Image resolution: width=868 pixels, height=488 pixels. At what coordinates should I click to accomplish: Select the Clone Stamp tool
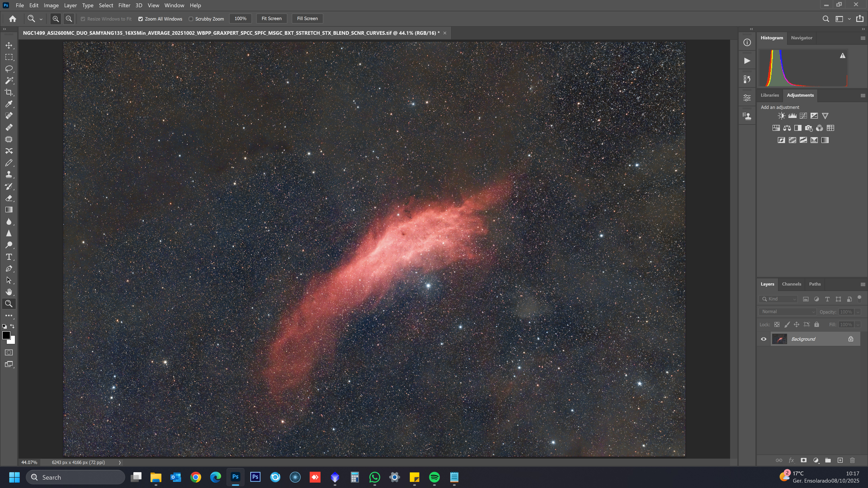9,174
